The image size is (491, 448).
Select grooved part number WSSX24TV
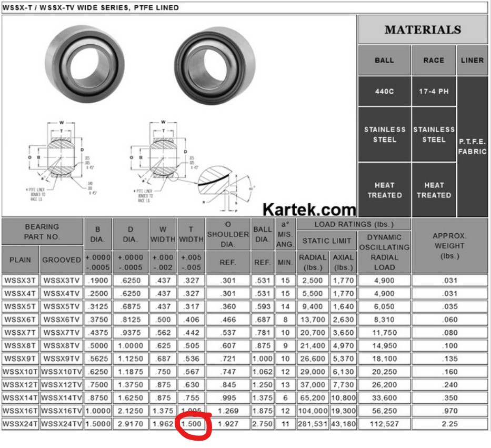[x=62, y=424]
